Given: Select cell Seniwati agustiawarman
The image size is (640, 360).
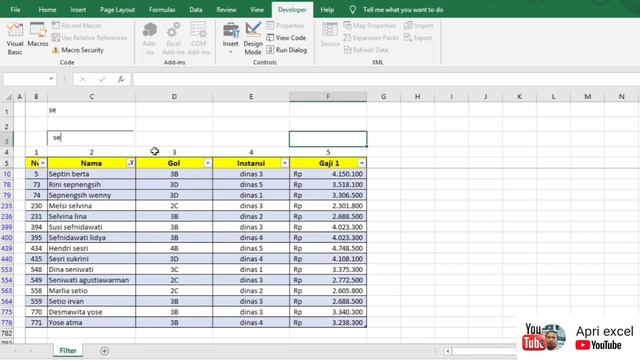Looking at the screenshot, I should tap(91, 280).
